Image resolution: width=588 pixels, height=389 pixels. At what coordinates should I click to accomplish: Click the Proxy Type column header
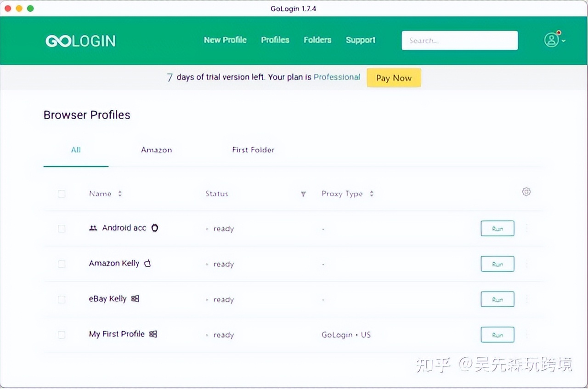[342, 194]
